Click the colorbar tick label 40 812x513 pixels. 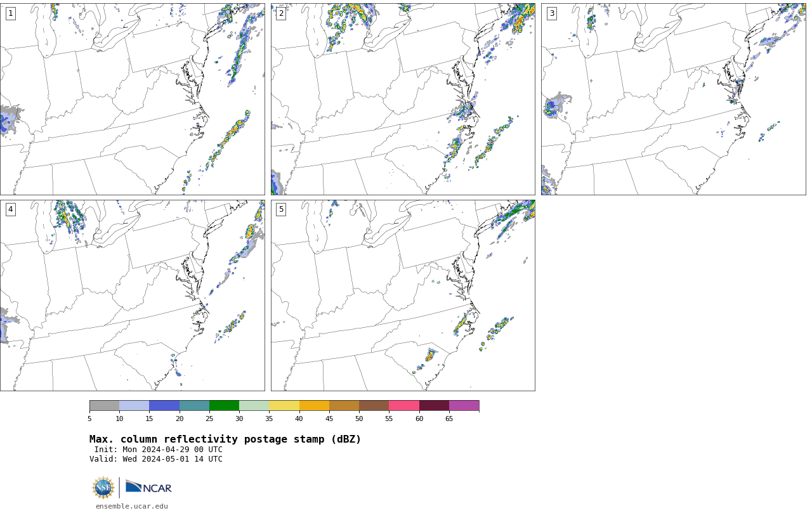pyautogui.click(x=299, y=419)
